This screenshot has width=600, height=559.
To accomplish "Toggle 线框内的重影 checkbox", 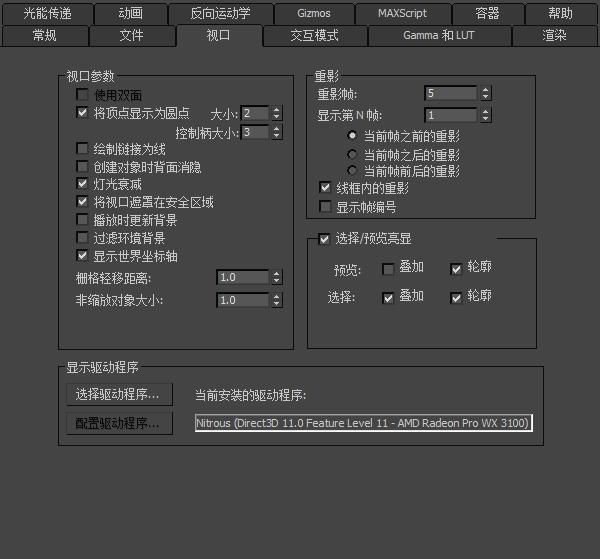I will (x=325, y=187).
